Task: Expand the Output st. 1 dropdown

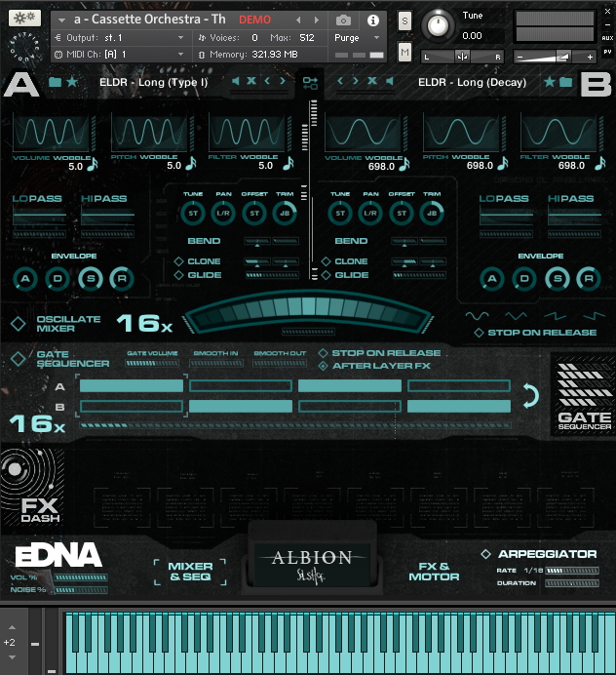Action: pyautogui.click(x=181, y=38)
